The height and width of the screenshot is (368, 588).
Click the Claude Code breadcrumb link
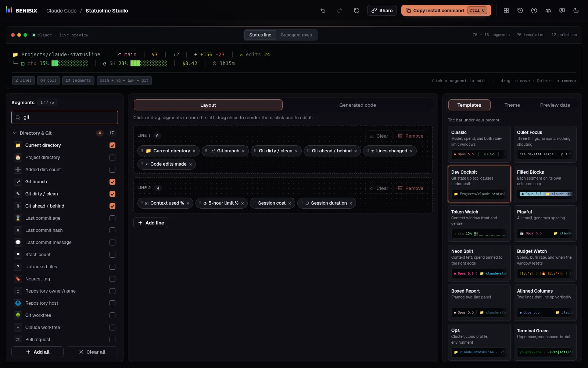61,11
